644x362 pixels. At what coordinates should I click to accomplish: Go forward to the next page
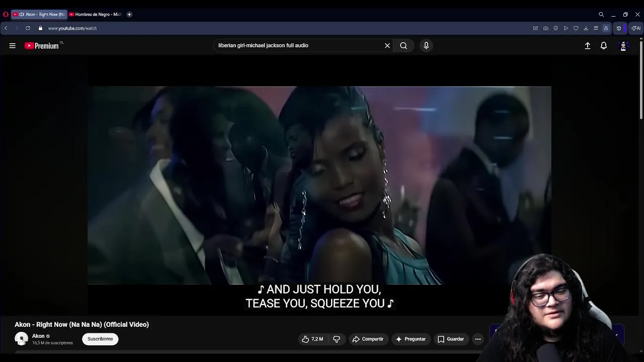(x=16, y=28)
